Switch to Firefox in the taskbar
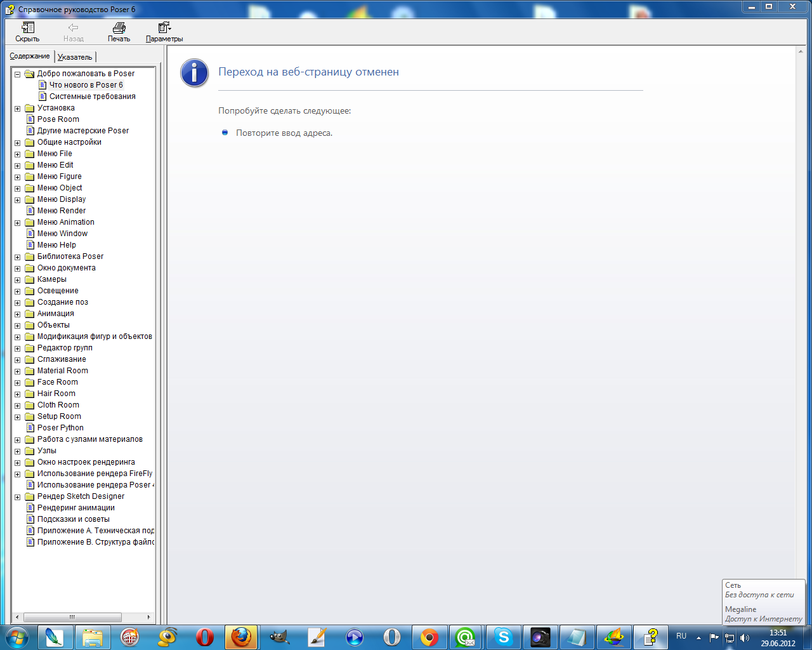 (241, 637)
